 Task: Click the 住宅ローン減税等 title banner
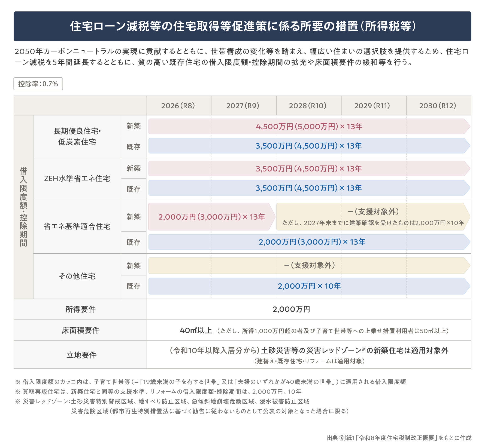click(x=242, y=26)
